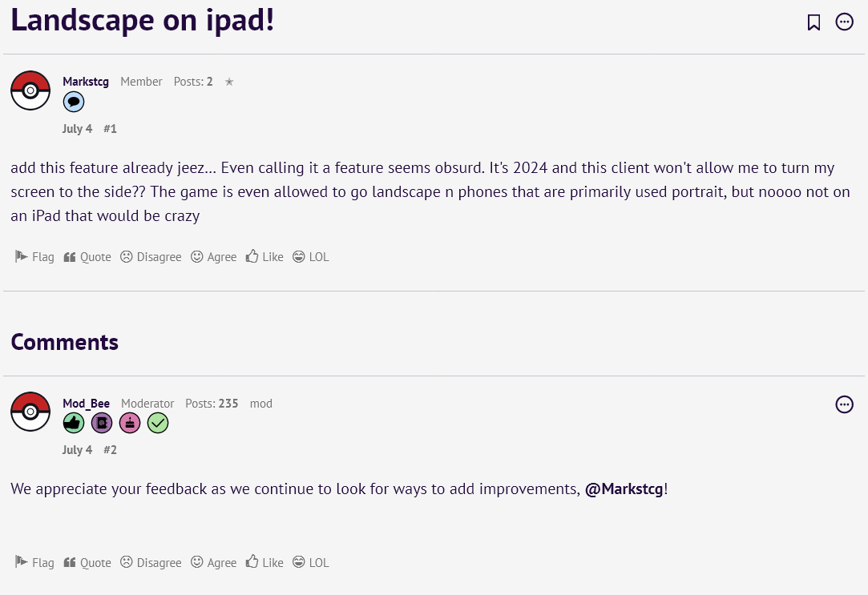Click the green thumbs-up badge under Mod_Bee

[x=74, y=423]
